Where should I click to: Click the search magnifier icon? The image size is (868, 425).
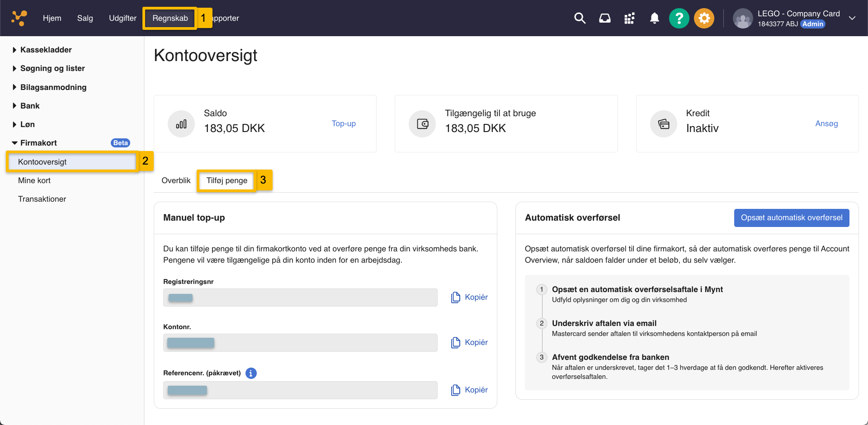(x=580, y=18)
